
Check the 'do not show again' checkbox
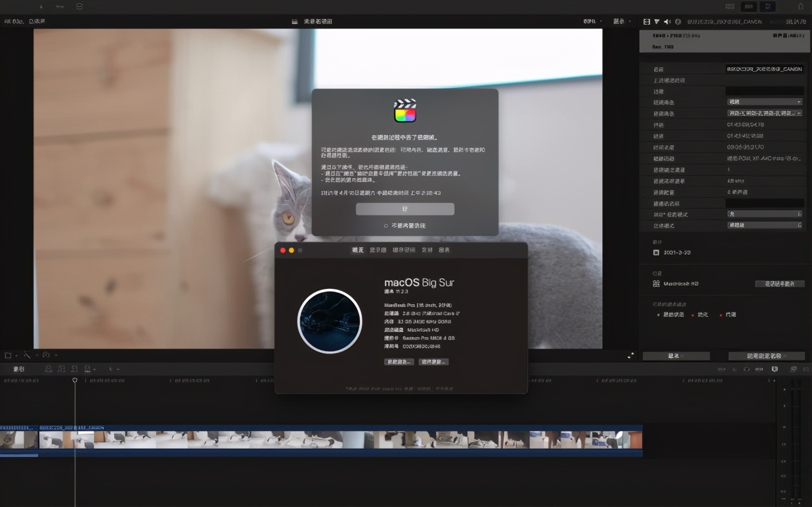click(386, 226)
